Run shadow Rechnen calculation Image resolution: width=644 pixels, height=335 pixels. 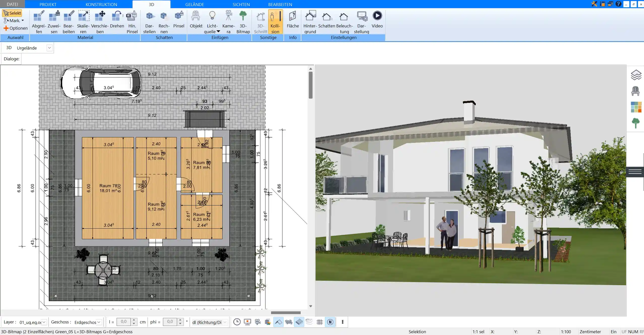[164, 22]
